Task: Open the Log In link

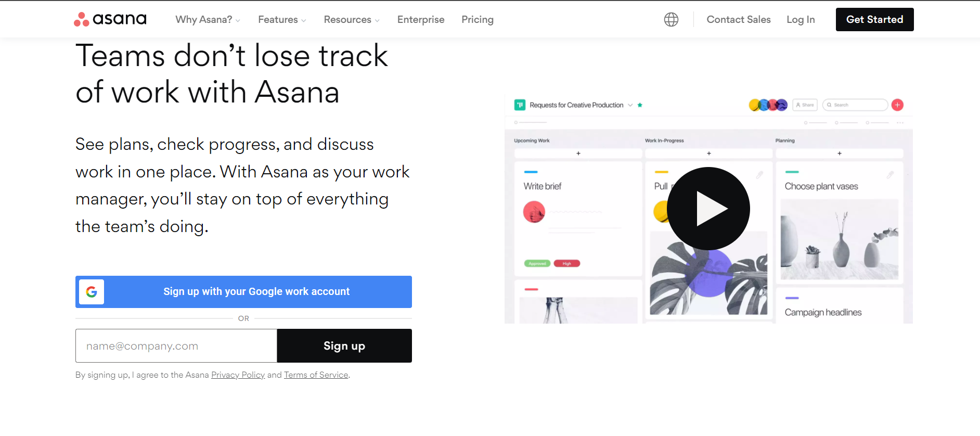Action: [801, 20]
